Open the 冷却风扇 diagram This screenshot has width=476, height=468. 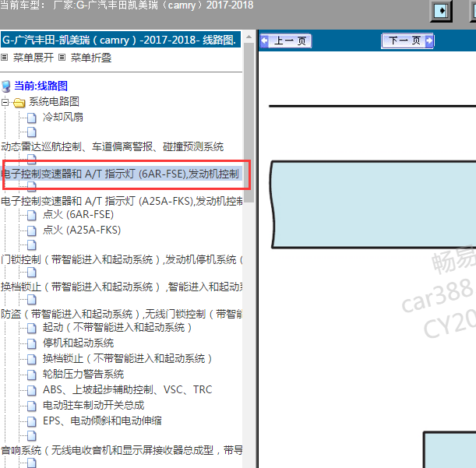point(63,117)
